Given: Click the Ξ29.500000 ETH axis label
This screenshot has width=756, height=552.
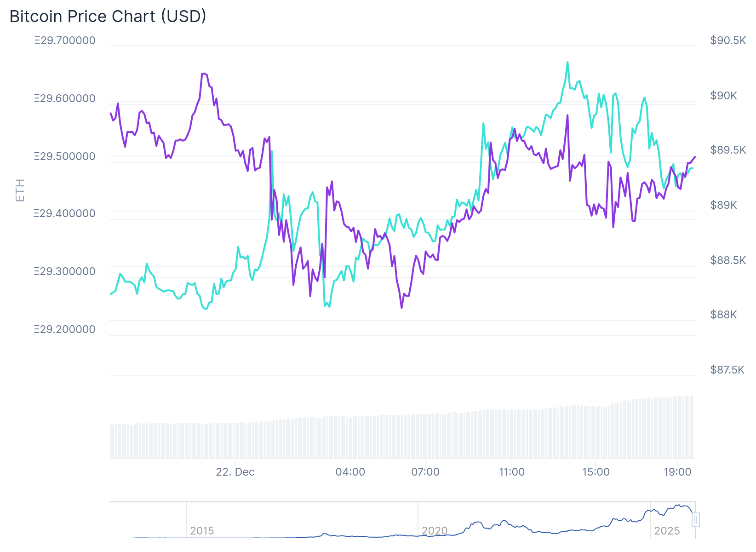Looking at the screenshot, I should [65, 156].
